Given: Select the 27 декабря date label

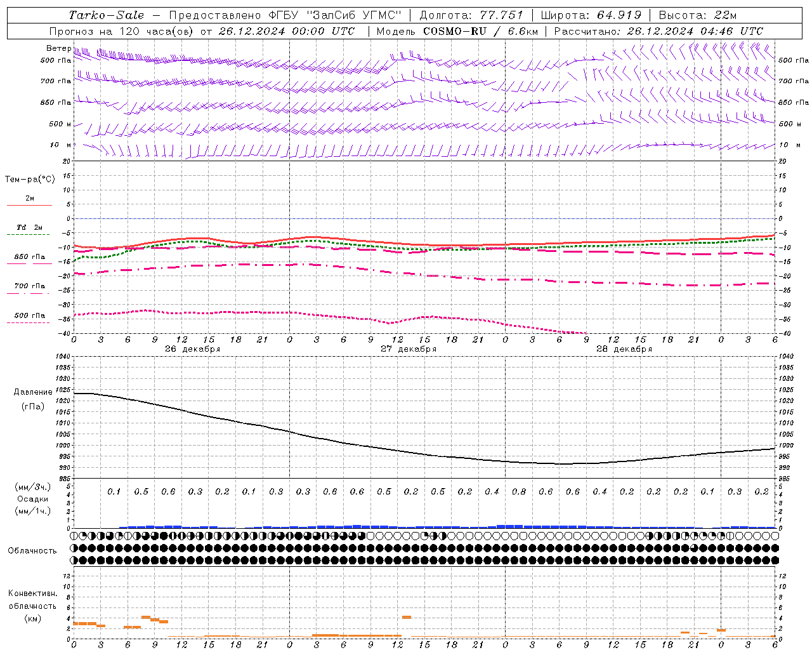Looking at the screenshot, I should coord(408,349).
